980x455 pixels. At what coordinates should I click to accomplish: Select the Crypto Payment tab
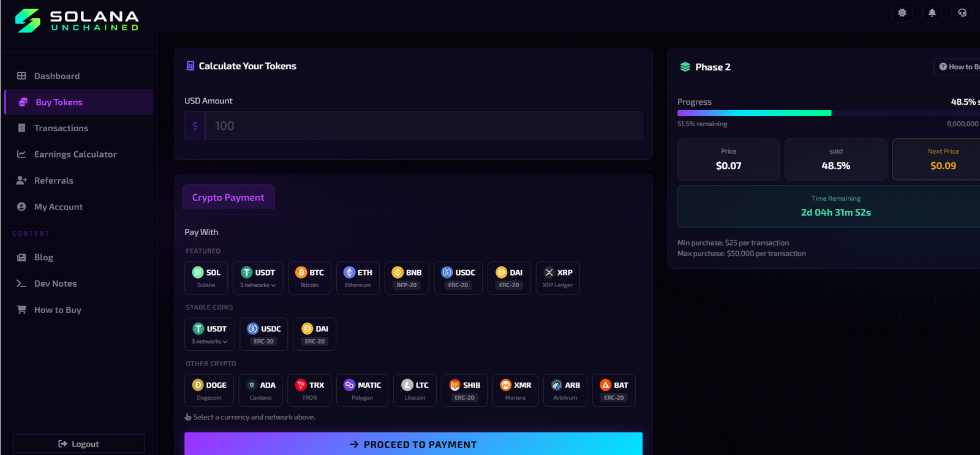click(228, 197)
